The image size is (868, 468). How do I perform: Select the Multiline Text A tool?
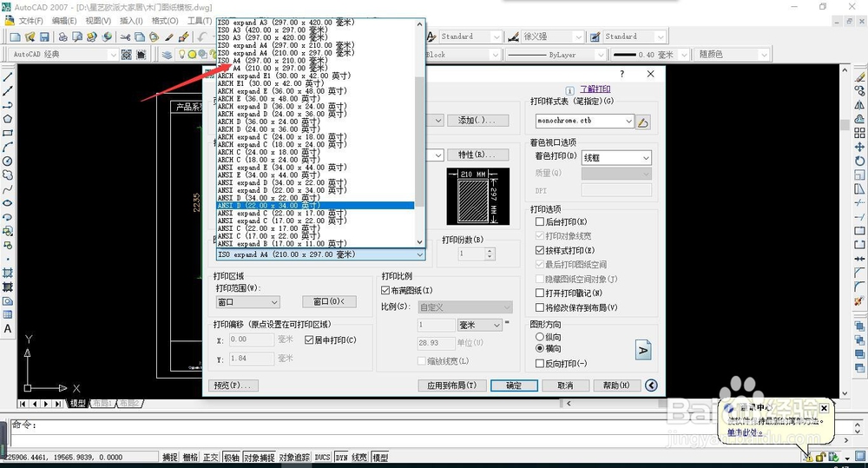click(8, 328)
